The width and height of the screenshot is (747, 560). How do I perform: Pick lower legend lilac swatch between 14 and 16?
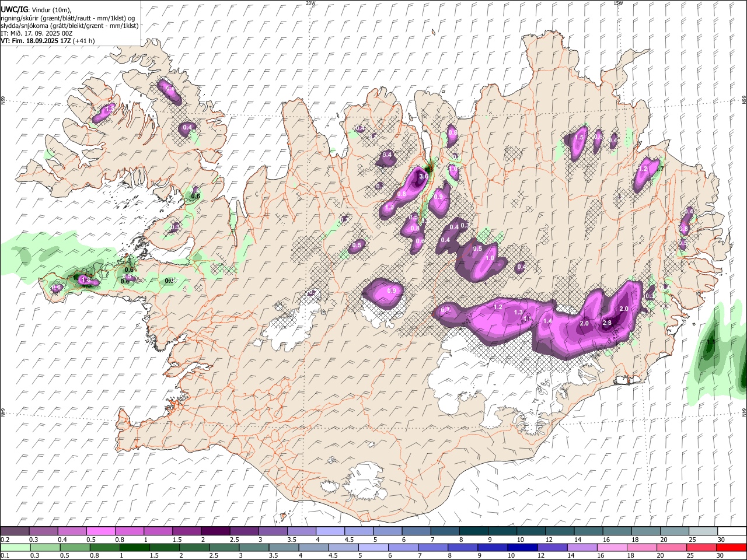point(583,547)
